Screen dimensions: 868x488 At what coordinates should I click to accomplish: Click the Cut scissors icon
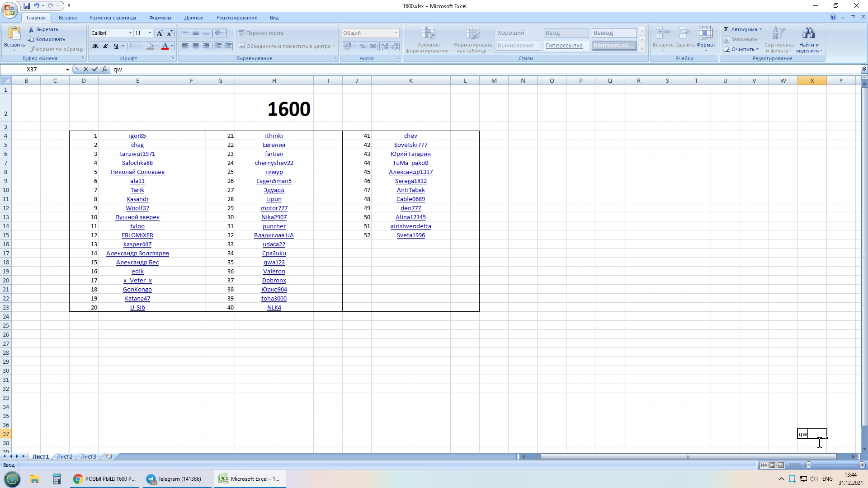pos(31,29)
